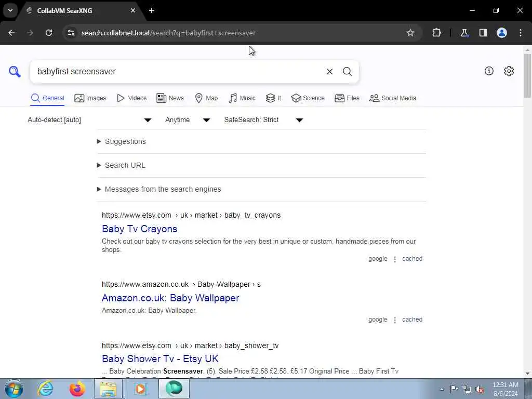Open Windows Media Player taskbar icon
This screenshot has height=399, width=532.
pos(140,389)
